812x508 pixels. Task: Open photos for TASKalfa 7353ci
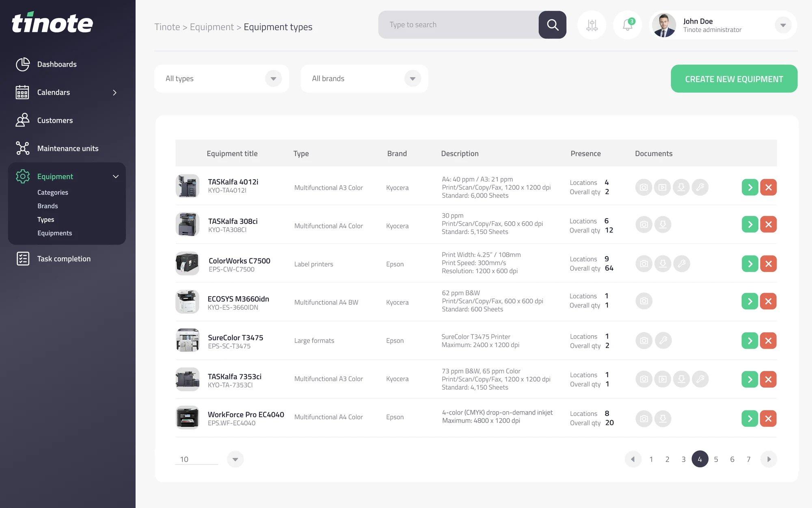[x=644, y=379]
